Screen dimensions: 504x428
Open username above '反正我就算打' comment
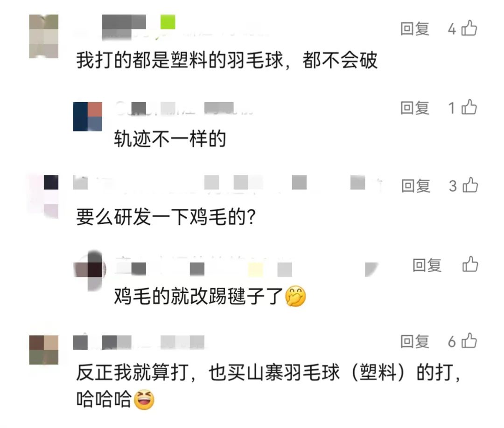[x=139, y=342]
